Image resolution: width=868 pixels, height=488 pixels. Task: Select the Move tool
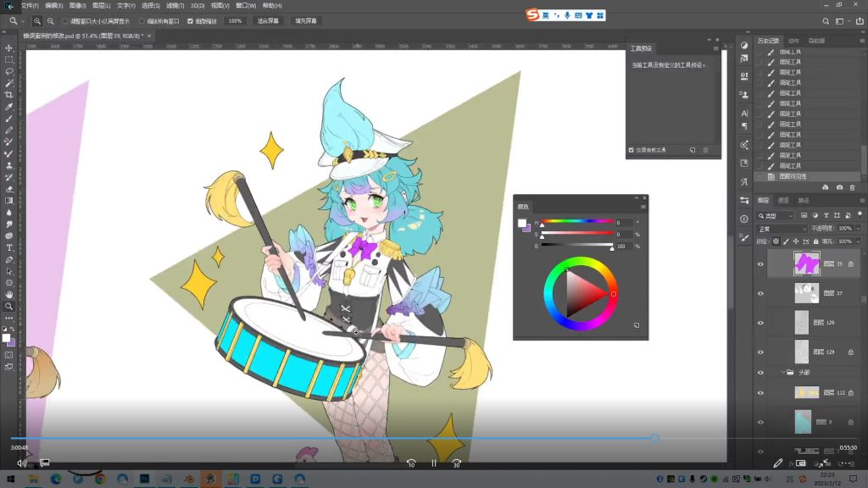click(8, 48)
